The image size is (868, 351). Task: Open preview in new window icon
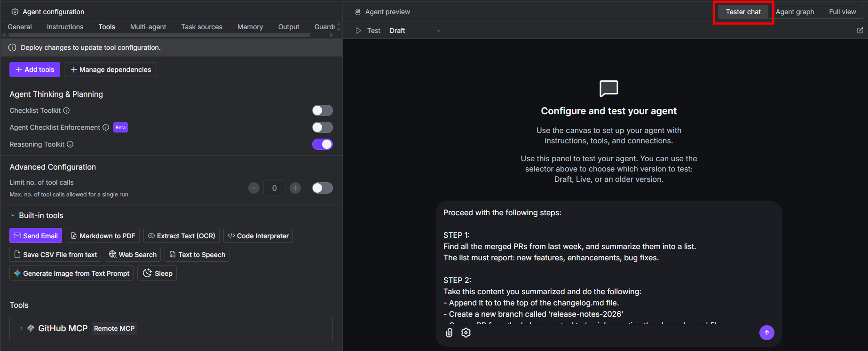(x=860, y=31)
